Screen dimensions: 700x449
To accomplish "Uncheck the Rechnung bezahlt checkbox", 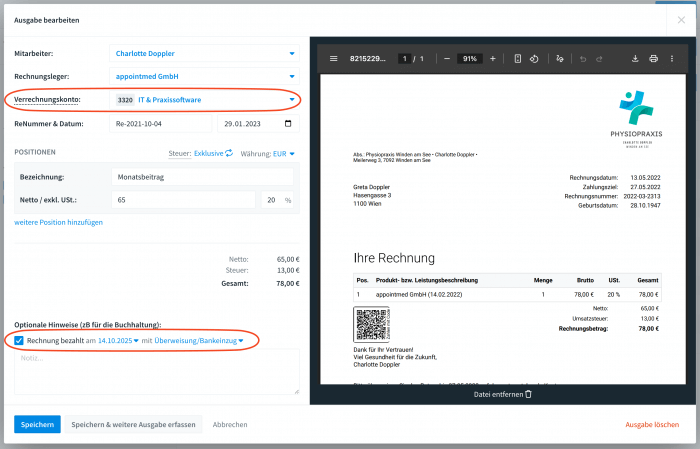I will tap(20, 341).
